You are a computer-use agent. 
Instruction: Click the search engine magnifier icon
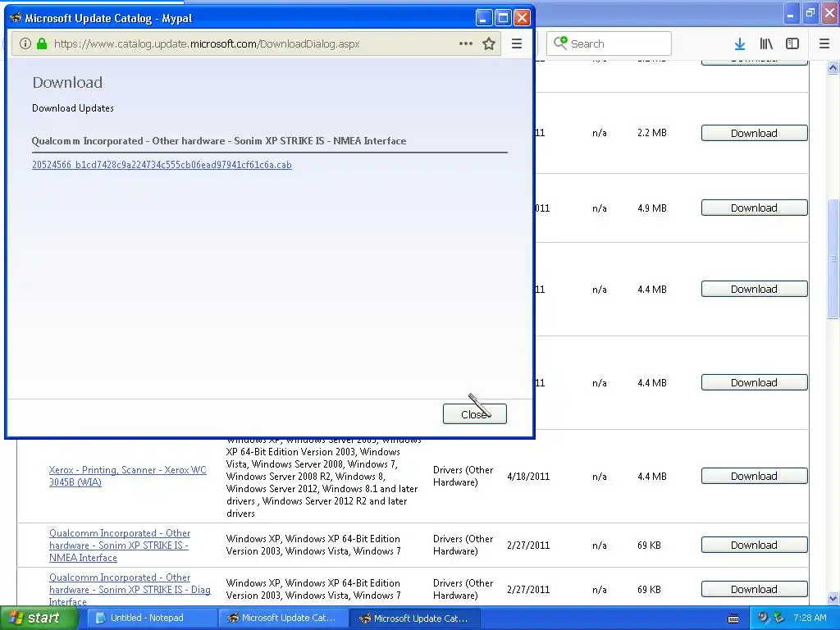(560, 43)
